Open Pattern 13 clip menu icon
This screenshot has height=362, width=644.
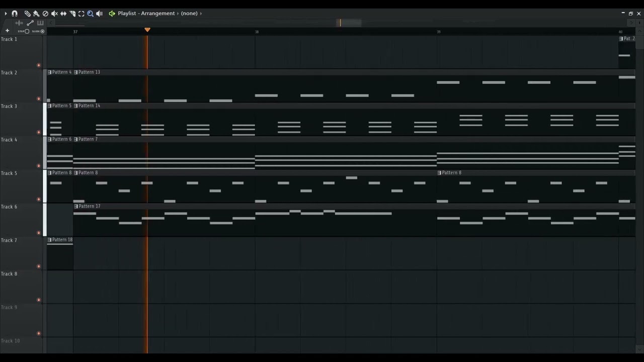(76, 72)
